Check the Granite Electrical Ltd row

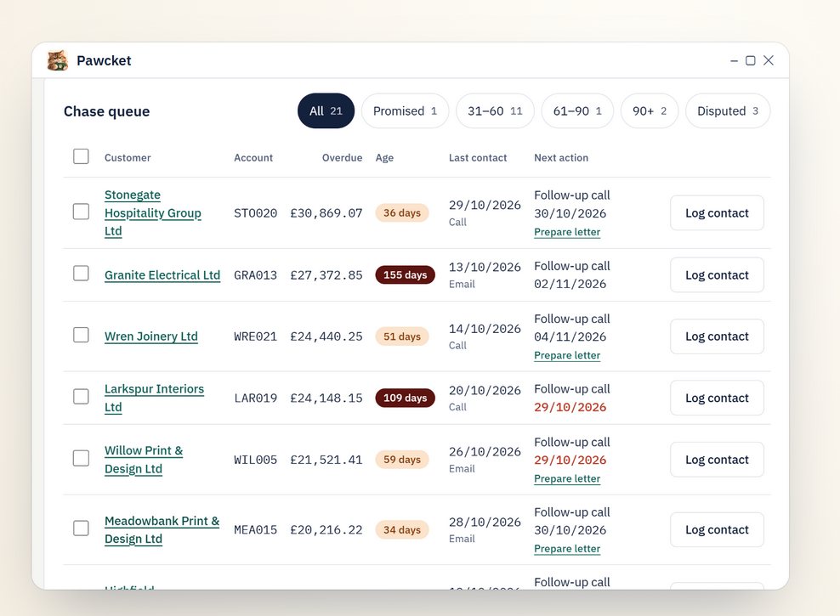[81, 273]
